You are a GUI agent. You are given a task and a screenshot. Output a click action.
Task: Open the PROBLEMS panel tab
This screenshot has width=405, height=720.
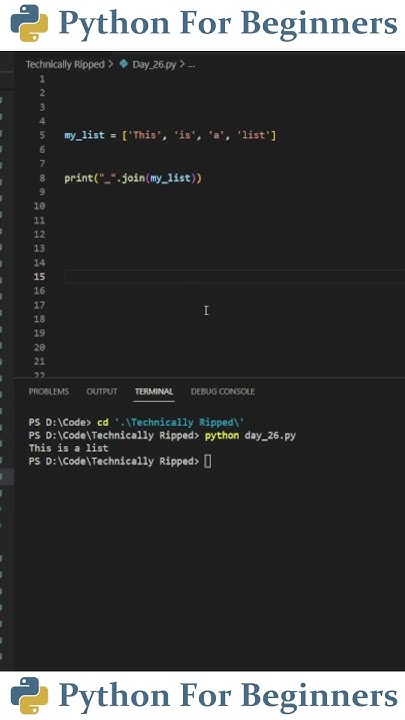(x=49, y=391)
